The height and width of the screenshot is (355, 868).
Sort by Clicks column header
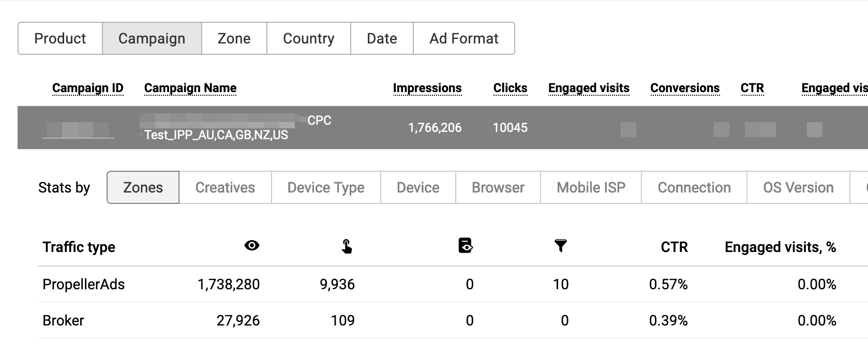tap(510, 88)
